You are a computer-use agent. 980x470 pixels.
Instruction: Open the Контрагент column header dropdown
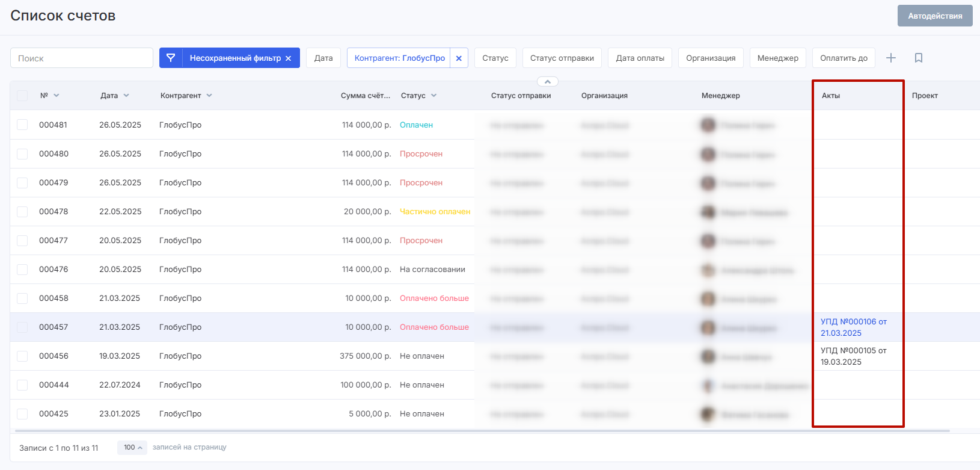pyautogui.click(x=209, y=96)
